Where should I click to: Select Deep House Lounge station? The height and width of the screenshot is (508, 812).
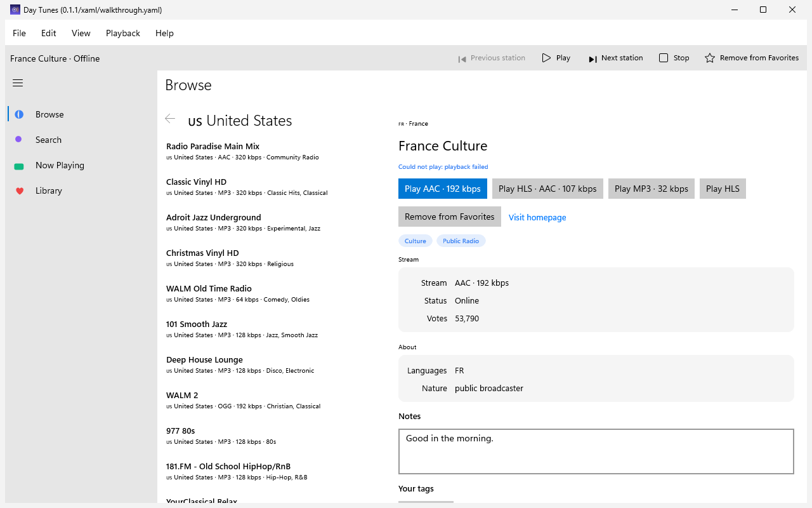[273, 364]
